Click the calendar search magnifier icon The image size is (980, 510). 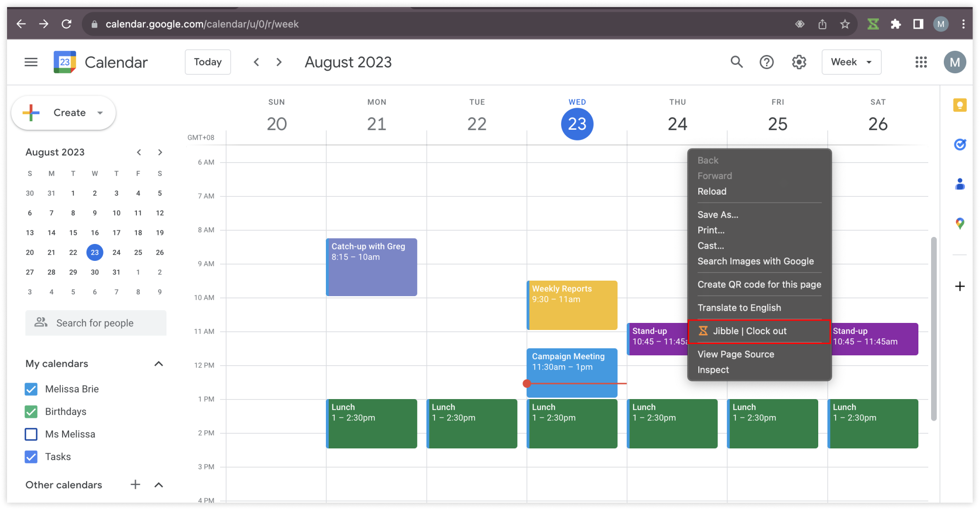click(x=736, y=62)
